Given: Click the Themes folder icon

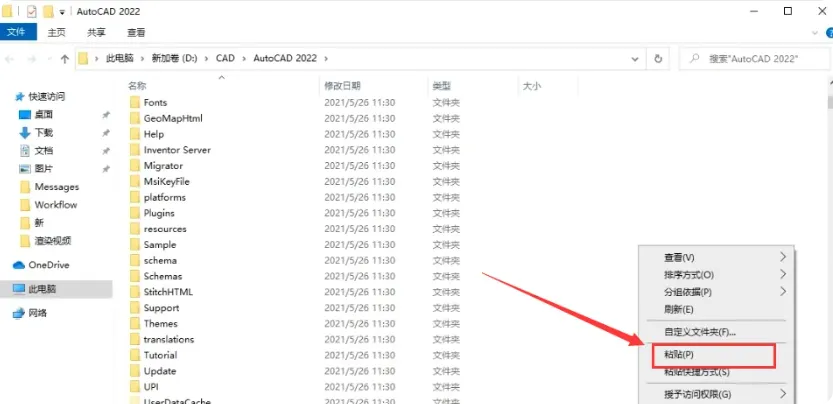Looking at the screenshot, I should (135, 324).
